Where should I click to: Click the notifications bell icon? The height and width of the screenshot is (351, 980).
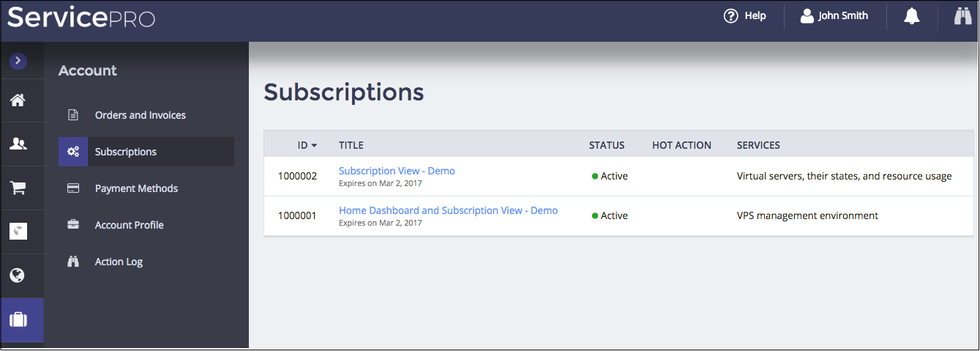pyautogui.click(x=911, y=16)
